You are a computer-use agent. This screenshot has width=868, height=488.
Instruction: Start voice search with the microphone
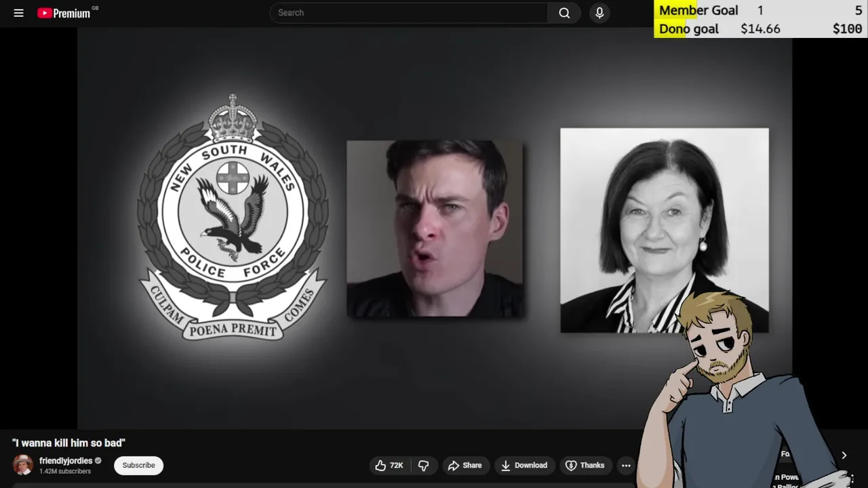click(x=599, y=13)
